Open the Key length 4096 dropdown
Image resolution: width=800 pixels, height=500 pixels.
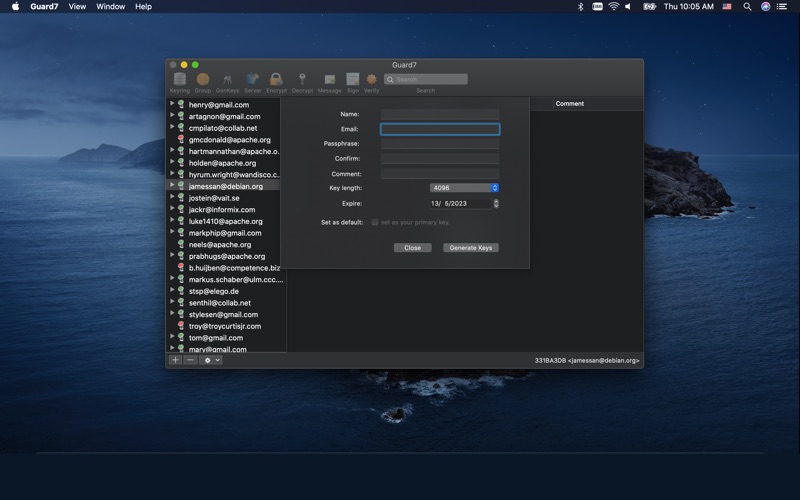point(464,188)
